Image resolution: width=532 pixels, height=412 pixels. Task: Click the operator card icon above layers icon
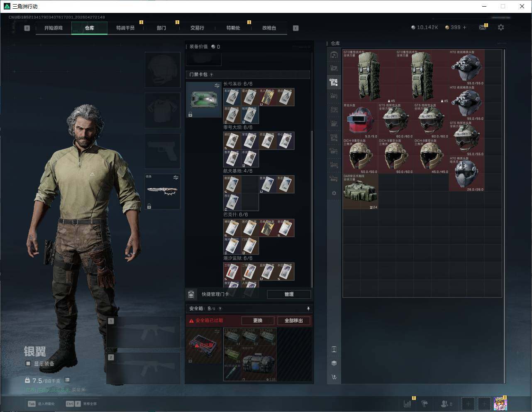pos(334,349)
